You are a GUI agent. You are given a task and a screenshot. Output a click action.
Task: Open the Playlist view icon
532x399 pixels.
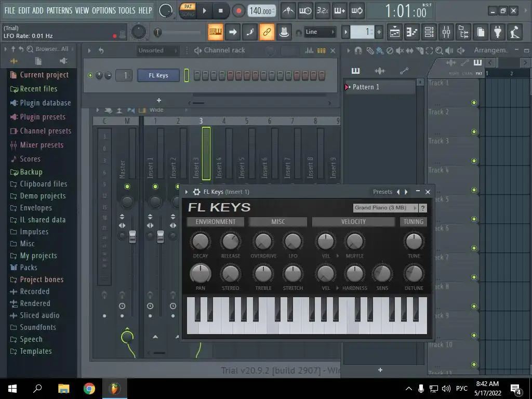pos(395,32)
